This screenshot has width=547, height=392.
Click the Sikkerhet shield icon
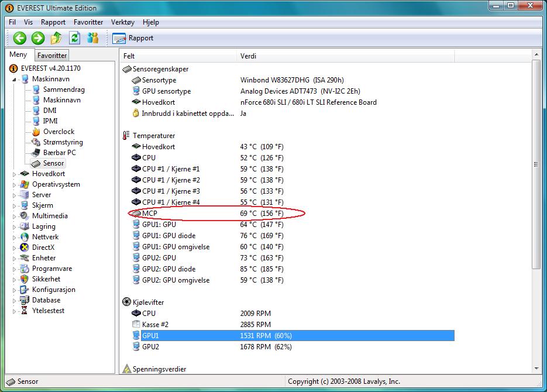pos(25,279)
